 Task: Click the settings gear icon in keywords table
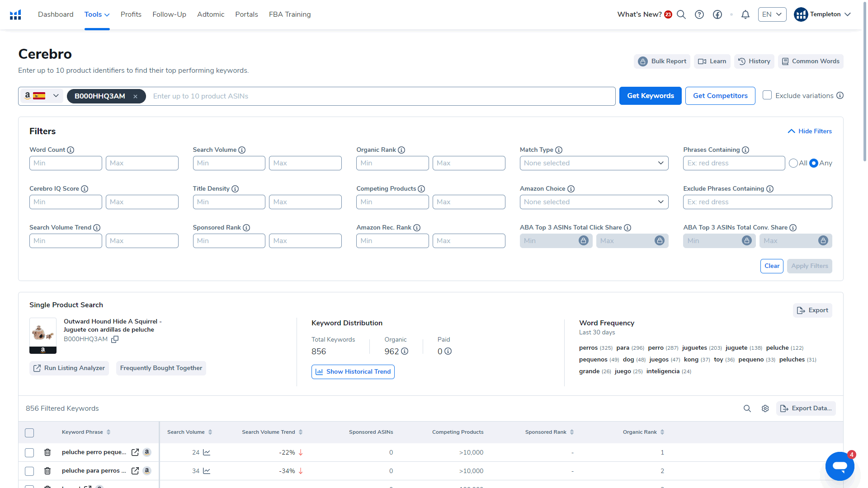(765, 408)
